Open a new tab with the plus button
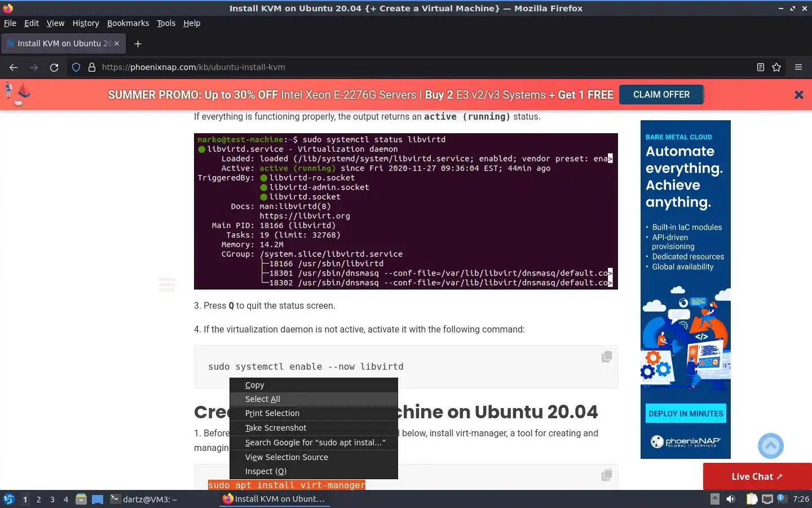812x508 pixels. (138, 43)
